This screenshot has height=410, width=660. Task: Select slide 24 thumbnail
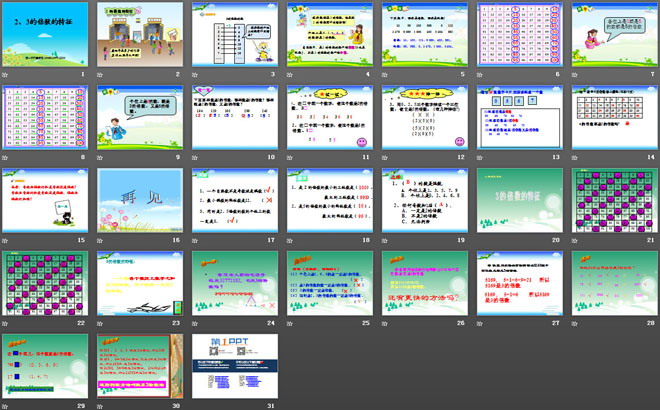(x=235, y=283)
